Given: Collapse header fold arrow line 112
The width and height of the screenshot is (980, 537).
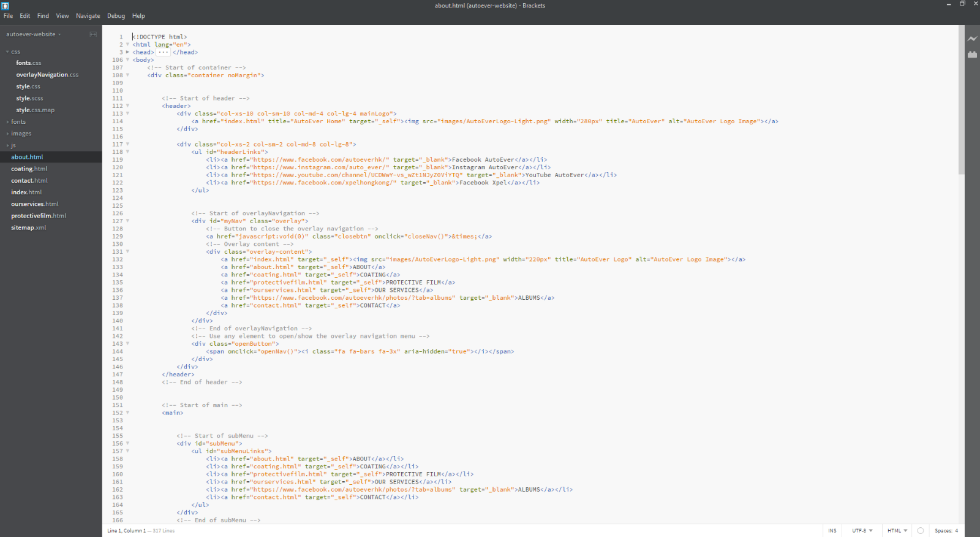Looking at the screenshot, I should point(127,106).
